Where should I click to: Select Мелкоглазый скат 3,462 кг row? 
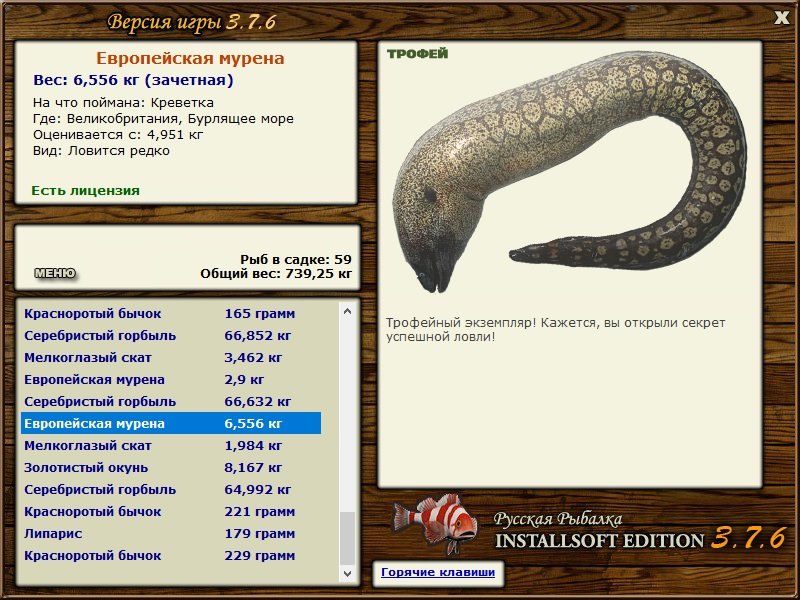point(171,357)
